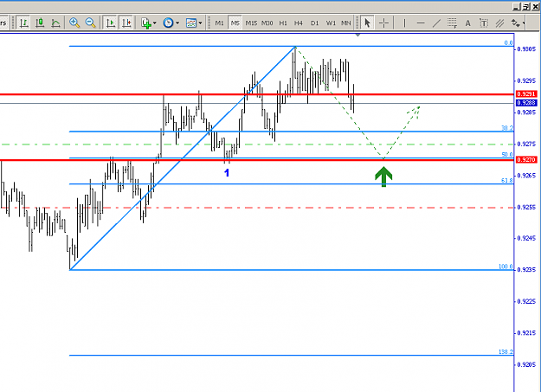The height and width of the screenshot is (392, 541).
Task: Click the 38.2 Fibonacci level label
Action: 507,128
